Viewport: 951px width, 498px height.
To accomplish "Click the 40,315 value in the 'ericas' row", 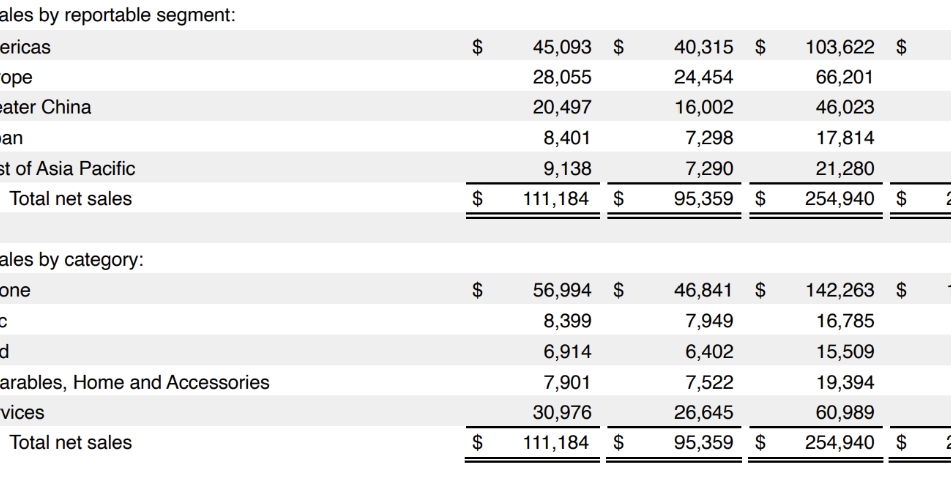I will click(704, 47).
